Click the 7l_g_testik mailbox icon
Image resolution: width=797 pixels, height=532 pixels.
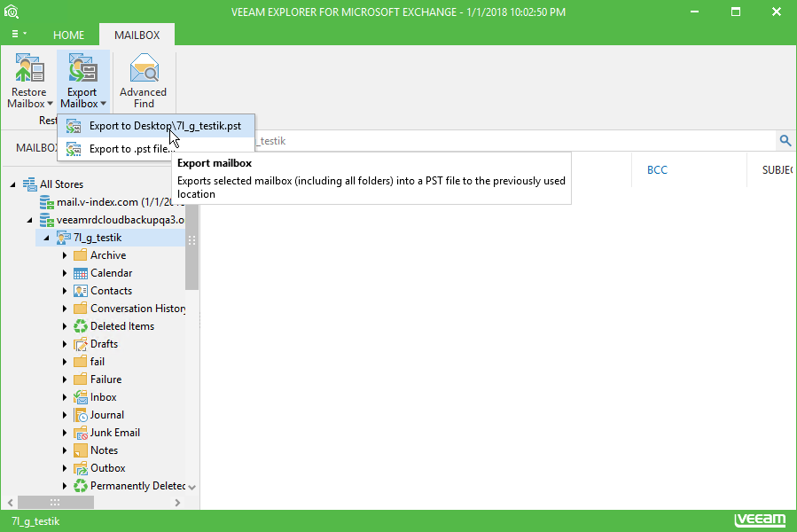64,238
